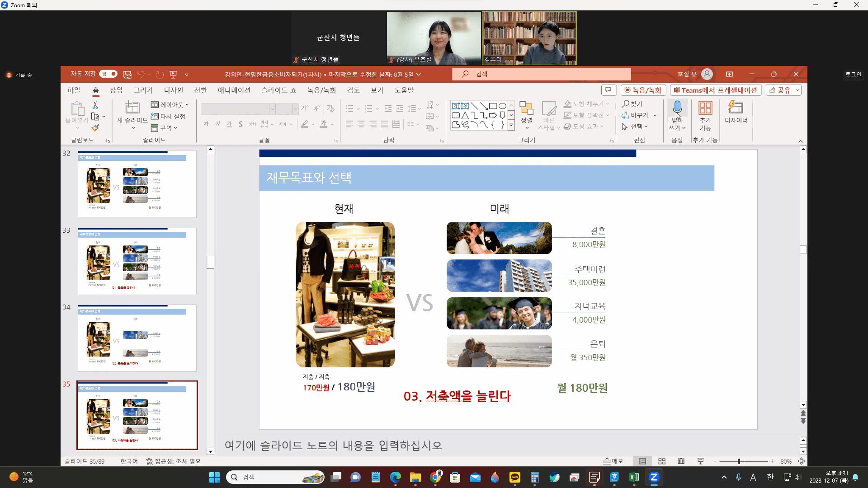Viewport: 868px width, 488px height.
Task: Click the 추가 기능 add-ins icon
Action: click(x=705, y=108)
